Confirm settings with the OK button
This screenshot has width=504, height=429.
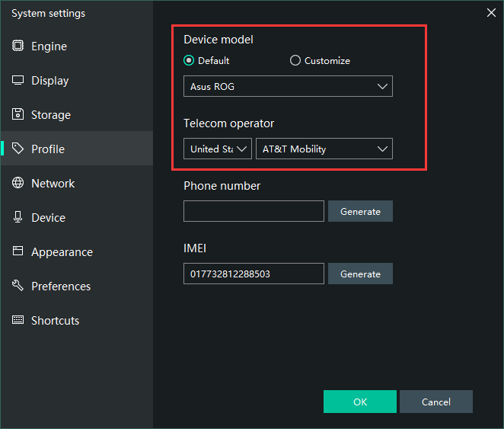point(359,402)
